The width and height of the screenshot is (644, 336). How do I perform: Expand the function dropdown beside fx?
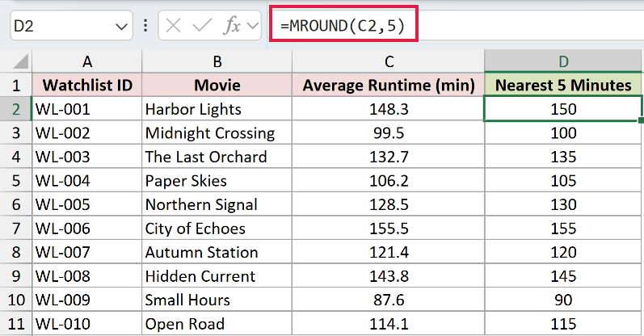(253, 27)
